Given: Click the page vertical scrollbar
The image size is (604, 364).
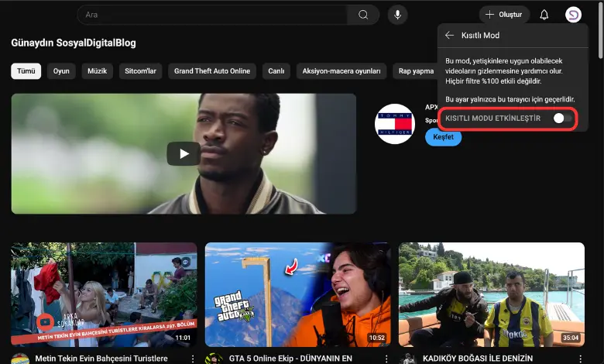Looking at the screenshot, I should click(601, 30).
